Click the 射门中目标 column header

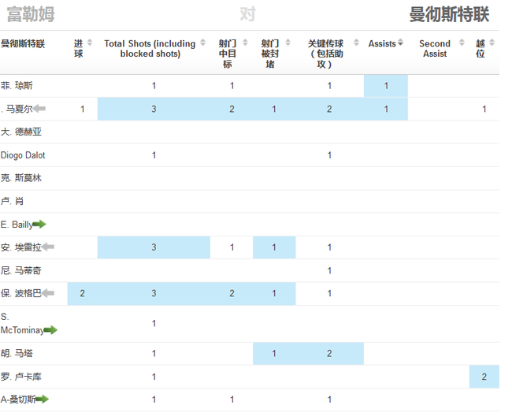(228, 54)
